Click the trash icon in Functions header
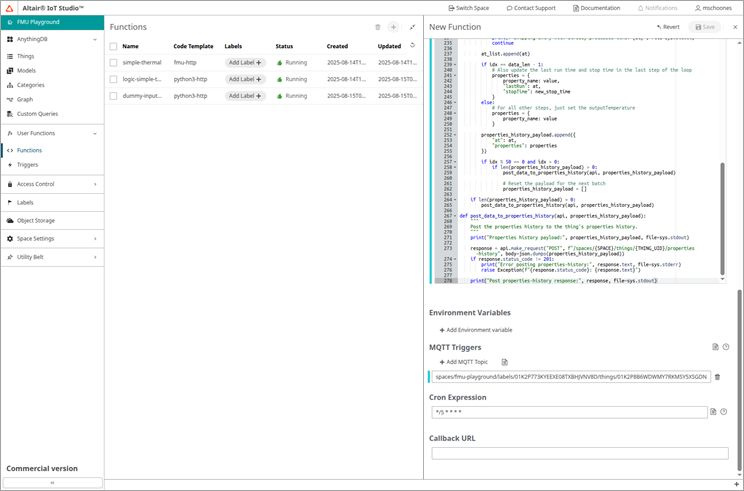 tap(377, 27)
